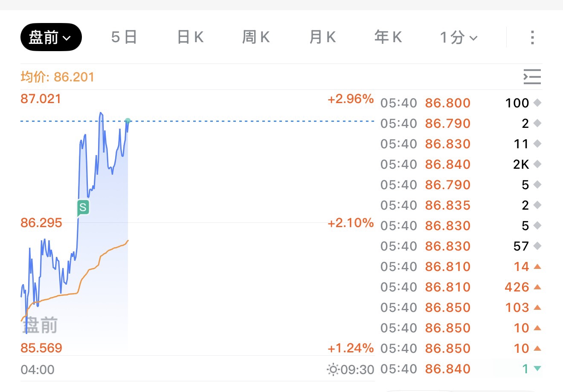Select the 年K tab
Image resolution: width=563 pixels, height=392 pixels.
pyautogui.click(x=388, y=37)
